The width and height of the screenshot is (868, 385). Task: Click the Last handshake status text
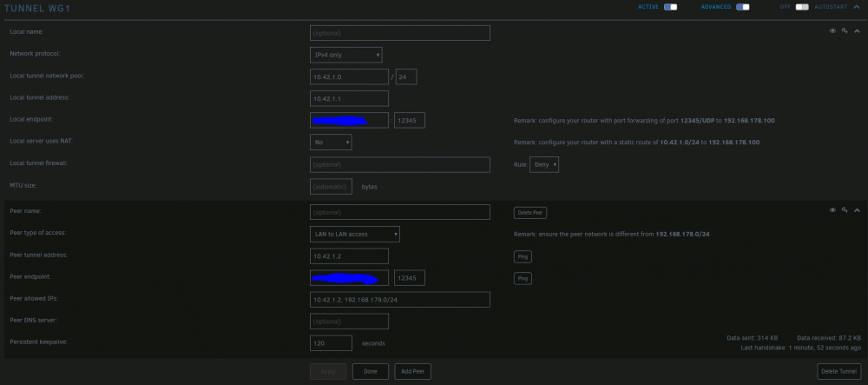pos(801,348)
